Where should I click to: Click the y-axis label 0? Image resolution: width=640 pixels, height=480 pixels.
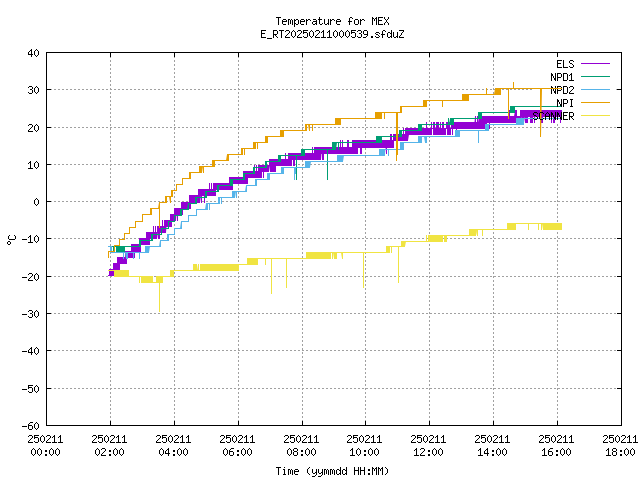point(36,202)
